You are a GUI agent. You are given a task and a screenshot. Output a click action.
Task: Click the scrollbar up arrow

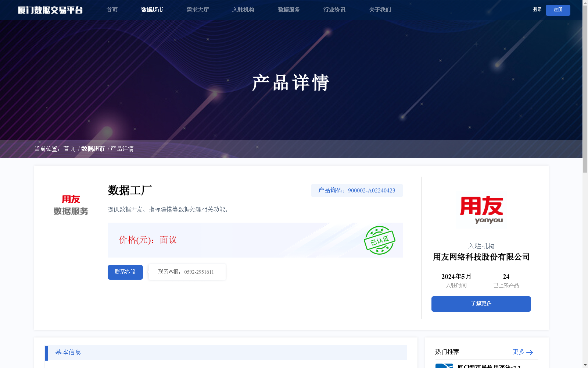pos(585,2)
